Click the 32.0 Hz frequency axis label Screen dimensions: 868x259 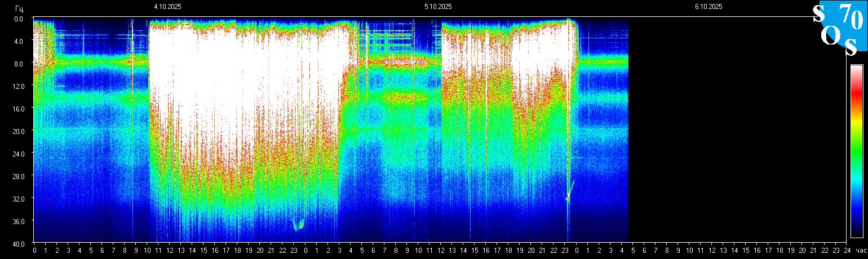pos(17,198)
